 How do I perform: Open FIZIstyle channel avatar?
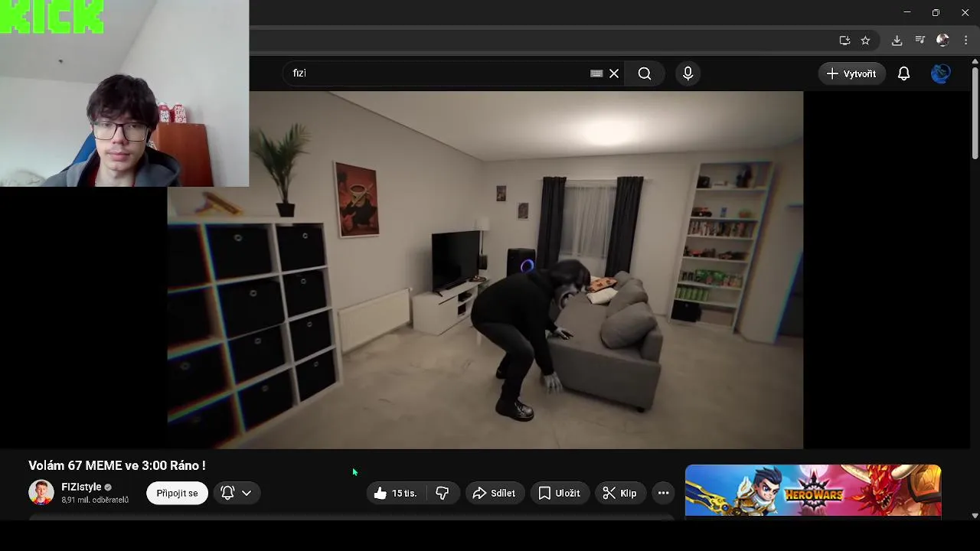41,493
